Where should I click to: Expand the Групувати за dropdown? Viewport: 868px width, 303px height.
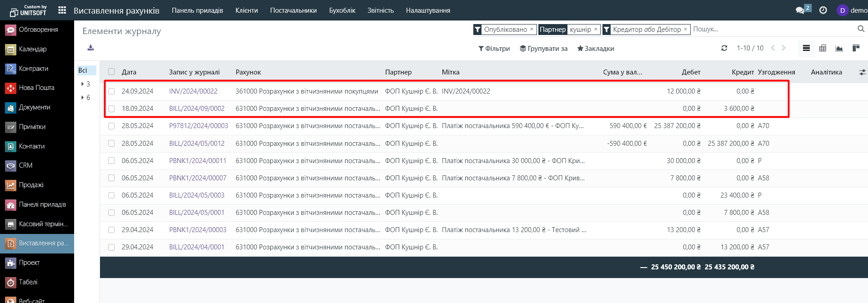point(543,49)
